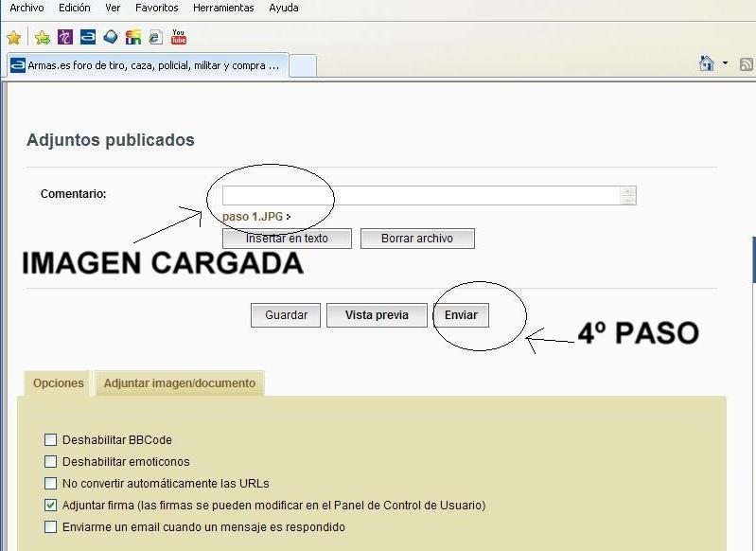Switch to Adjuntar imagen/documento tab
This screenshot has width=756, height=551.
pos(180,383)
